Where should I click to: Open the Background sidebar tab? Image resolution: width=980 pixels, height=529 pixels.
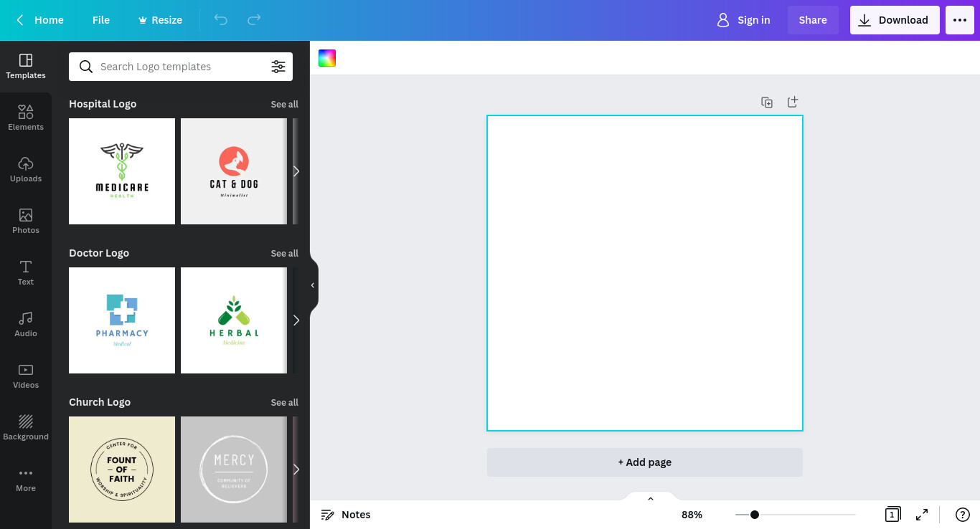[x=26, y=428]
